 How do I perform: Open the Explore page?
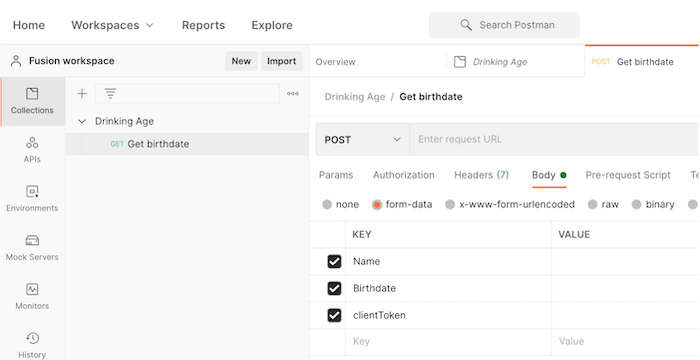click(x=272, y=25)
